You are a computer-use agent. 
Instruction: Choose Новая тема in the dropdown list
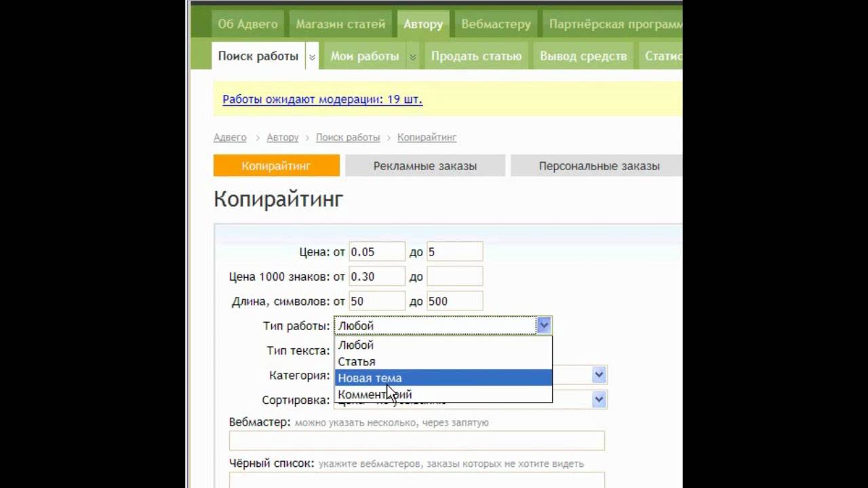point(443,378)
